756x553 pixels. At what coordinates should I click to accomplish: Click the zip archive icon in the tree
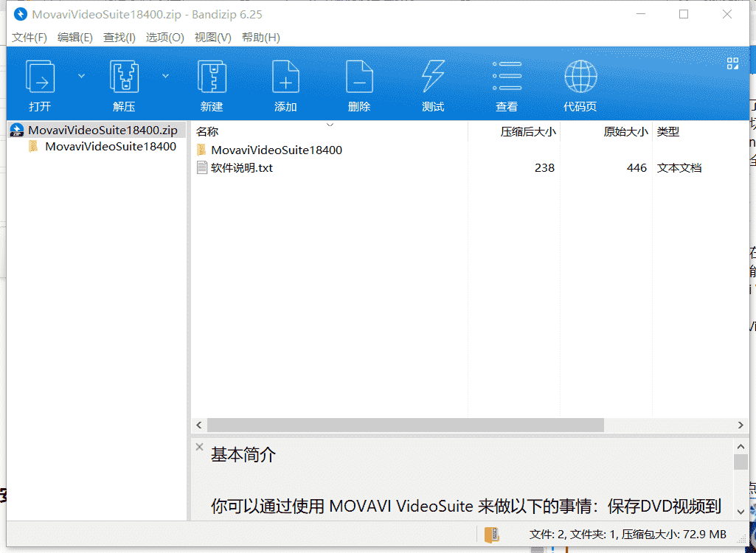point(17,131)
